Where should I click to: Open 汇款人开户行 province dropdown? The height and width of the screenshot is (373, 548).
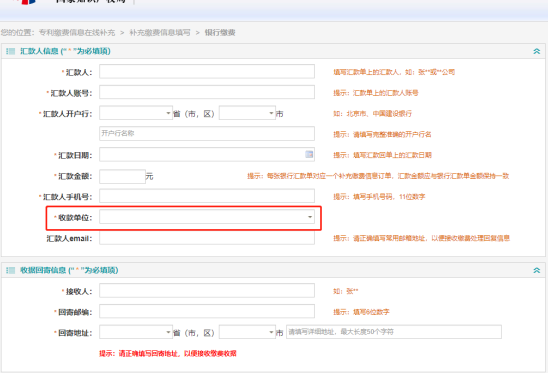click(136, 113)
